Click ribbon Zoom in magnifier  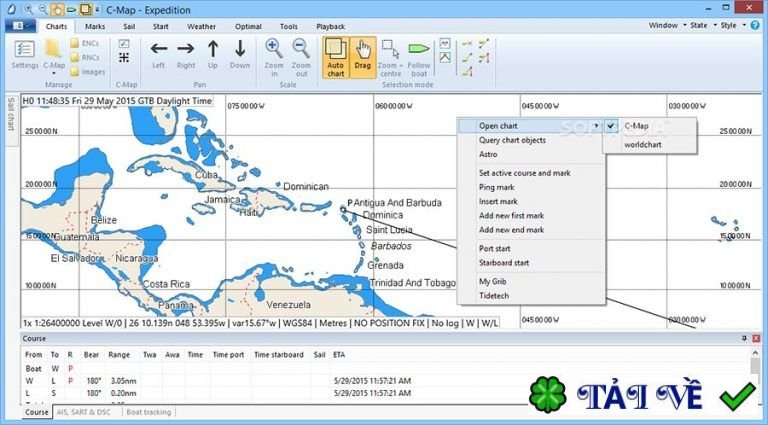274,48
